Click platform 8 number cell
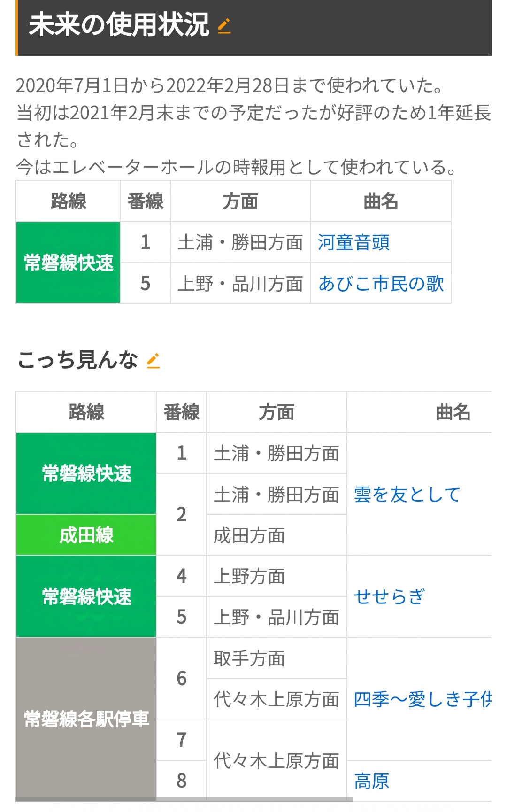 [x=181, y=780]
